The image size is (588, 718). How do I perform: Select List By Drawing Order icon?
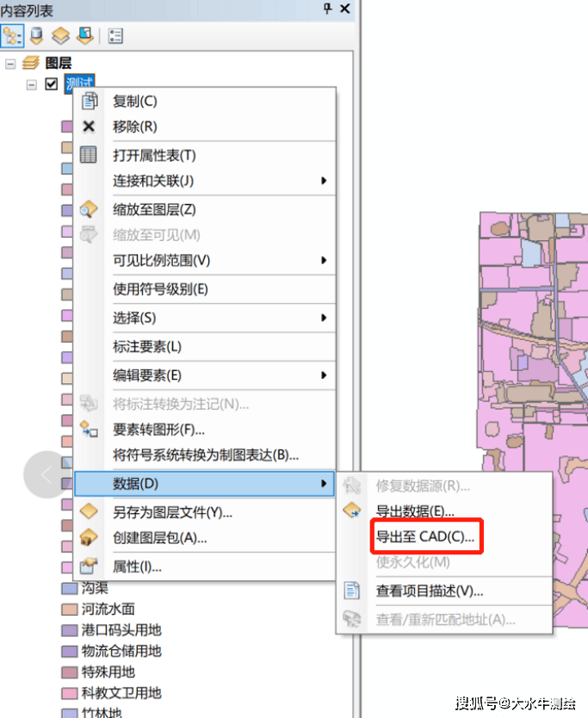tap(12, 35)
